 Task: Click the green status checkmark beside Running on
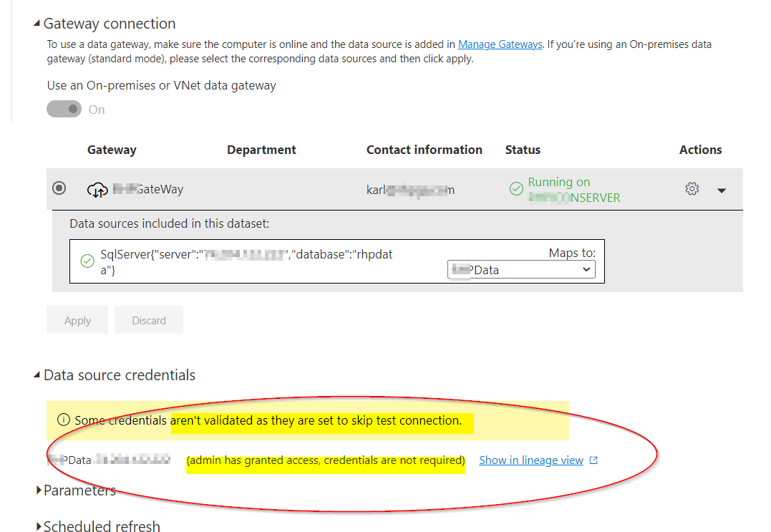(516, 189)
